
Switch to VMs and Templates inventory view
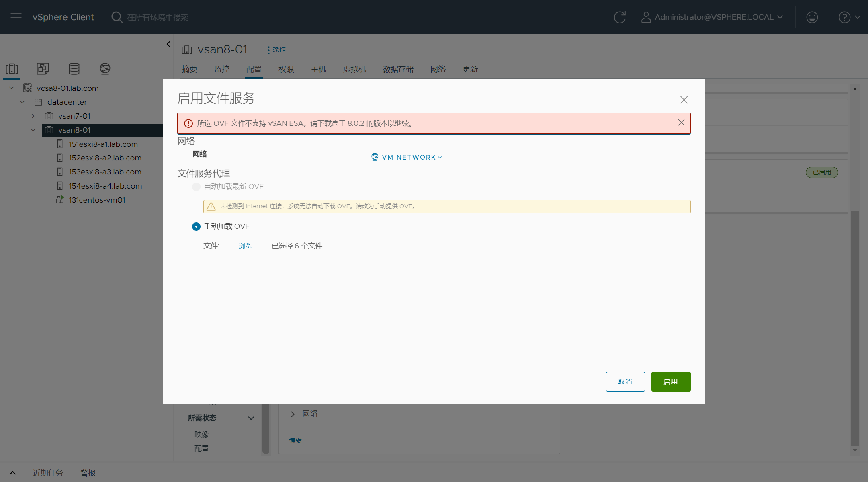pos(43,69)
